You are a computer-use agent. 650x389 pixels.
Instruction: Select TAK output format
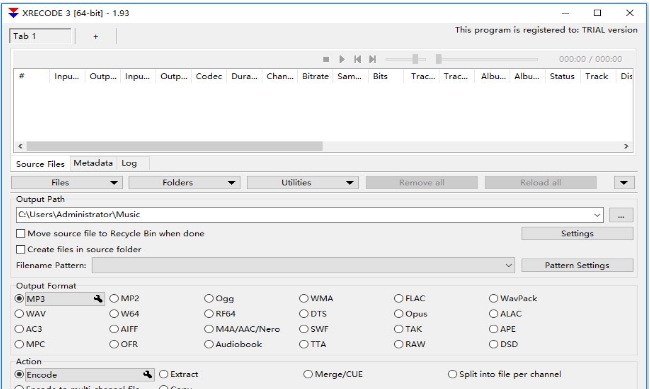pos(408,329)
